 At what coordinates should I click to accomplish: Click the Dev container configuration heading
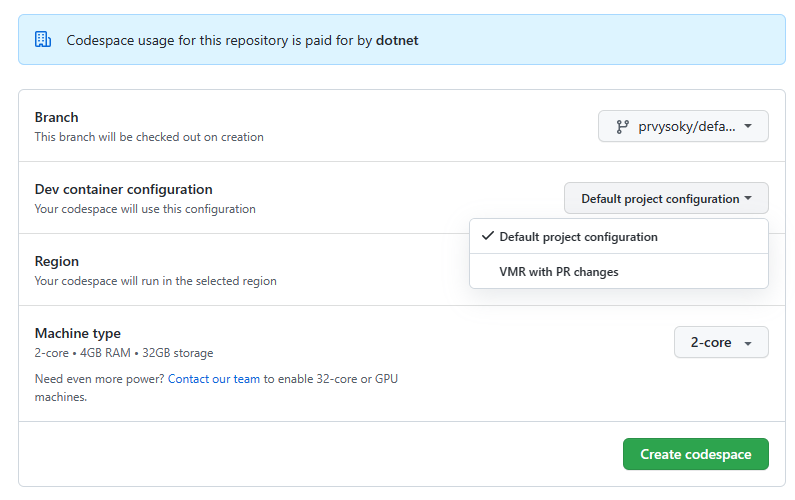pos(123,189)
